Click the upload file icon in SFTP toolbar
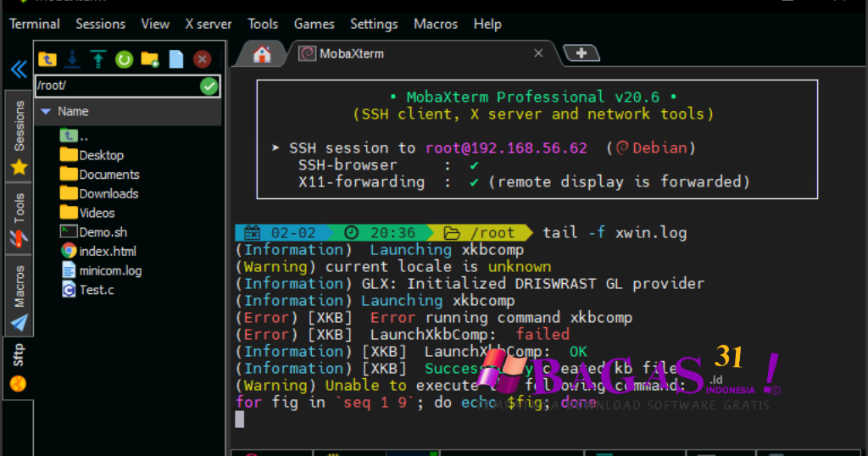The height and width of the screenshot is (456, 868). tap(98, 58)
